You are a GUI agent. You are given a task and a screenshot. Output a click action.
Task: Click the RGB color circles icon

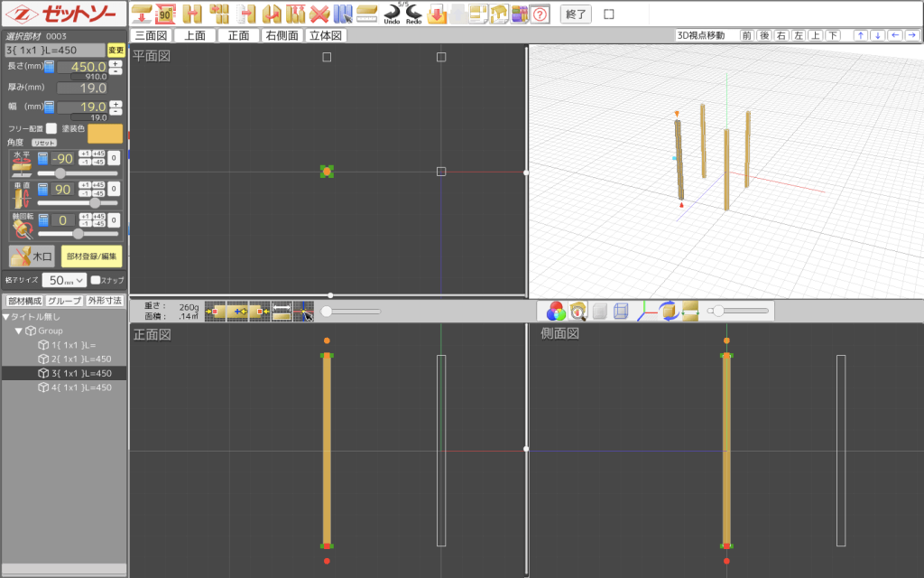click(556, 312)
